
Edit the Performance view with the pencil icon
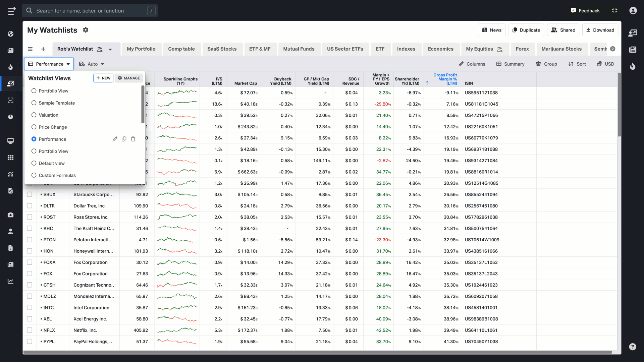pos(115,139)
